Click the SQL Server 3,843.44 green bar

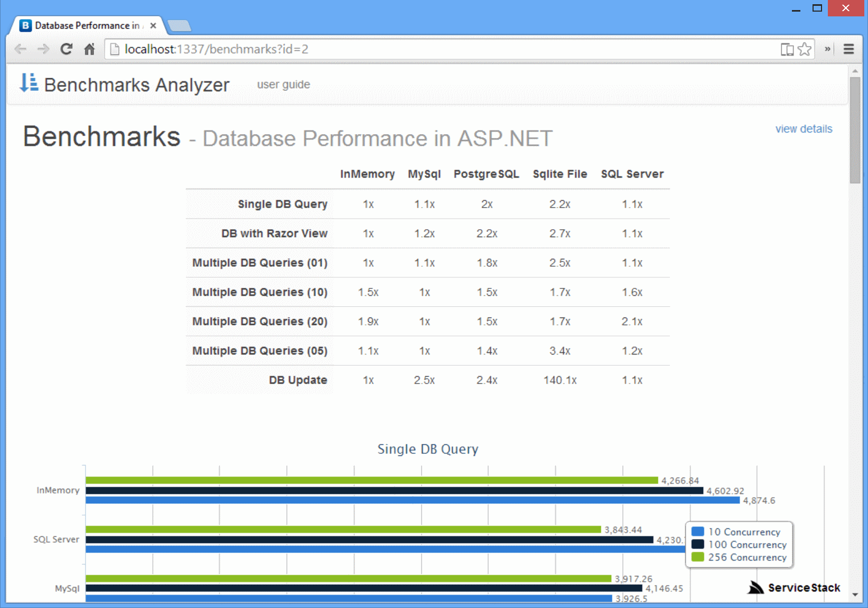343,529
